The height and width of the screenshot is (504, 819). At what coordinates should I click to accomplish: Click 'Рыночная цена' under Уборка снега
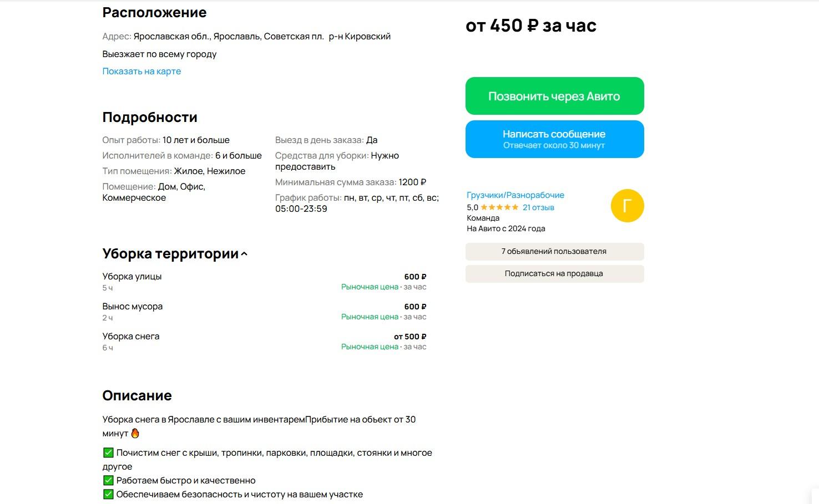[370, 347]
